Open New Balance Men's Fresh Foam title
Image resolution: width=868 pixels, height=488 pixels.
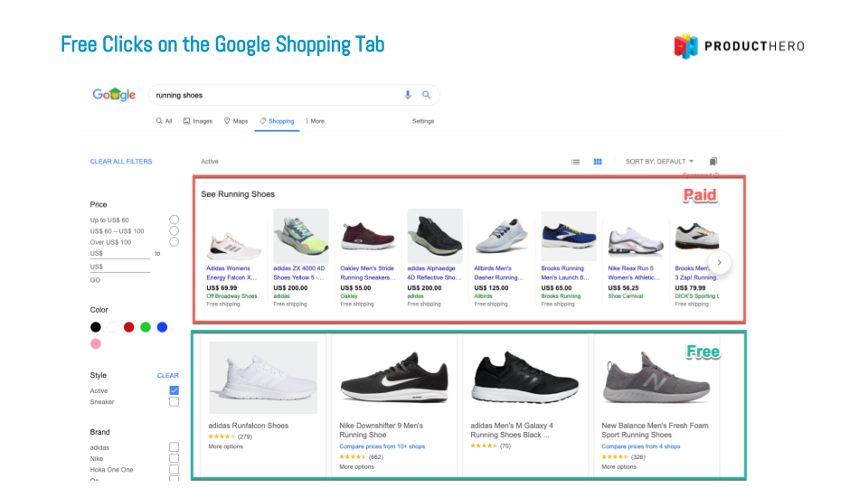(x=655, y=430)
